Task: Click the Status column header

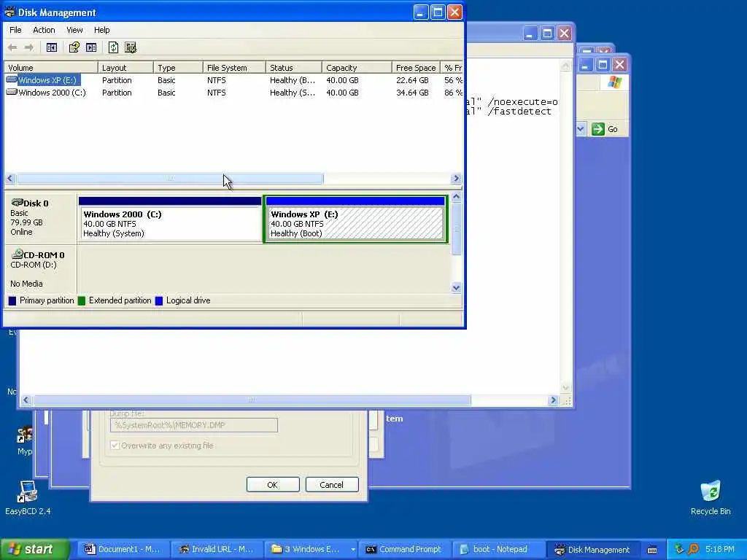Action: click(x=293, y=68)
